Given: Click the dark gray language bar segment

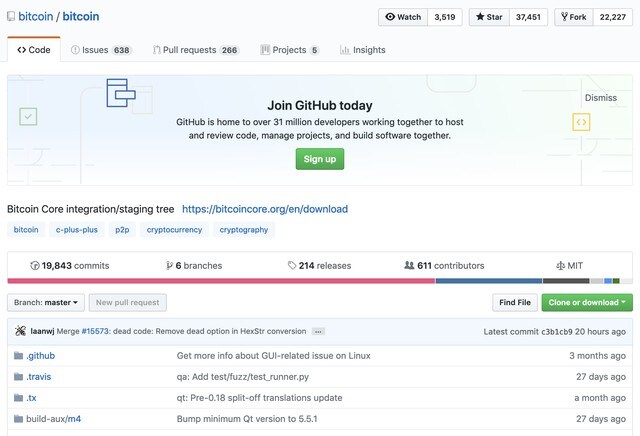Looking at the screenshot, I should pos(566,281).
